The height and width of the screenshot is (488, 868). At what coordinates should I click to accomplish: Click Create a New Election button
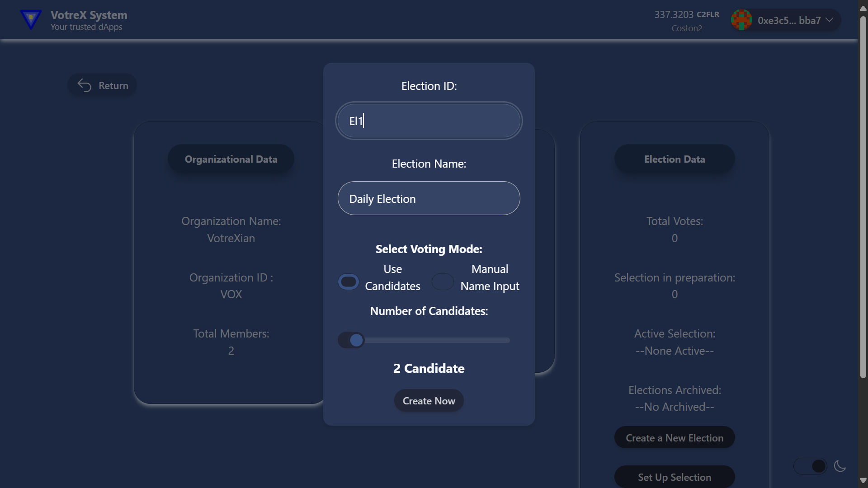pyautogui.click(x=675, y=438)
